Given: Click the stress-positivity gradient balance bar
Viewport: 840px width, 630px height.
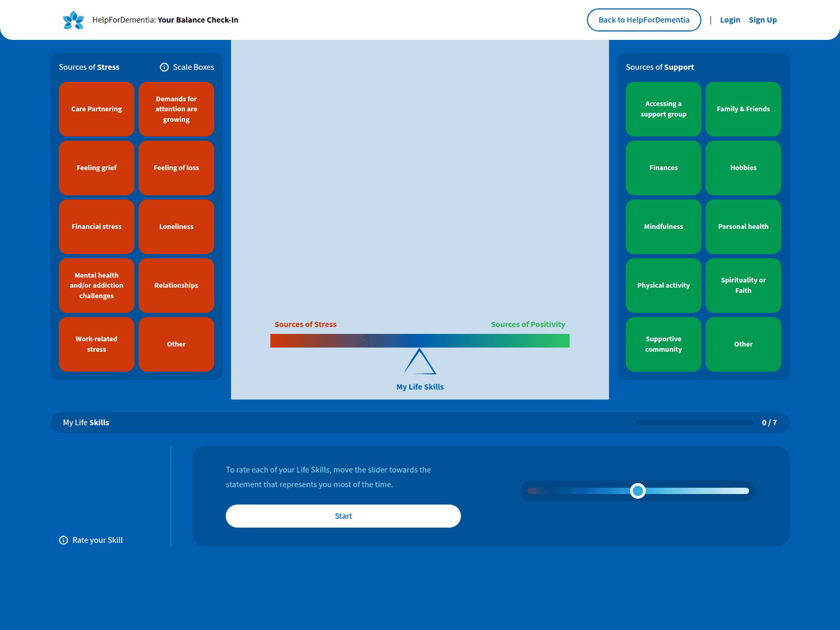Looking at the screenshot, I should click(x=420, y=341).
